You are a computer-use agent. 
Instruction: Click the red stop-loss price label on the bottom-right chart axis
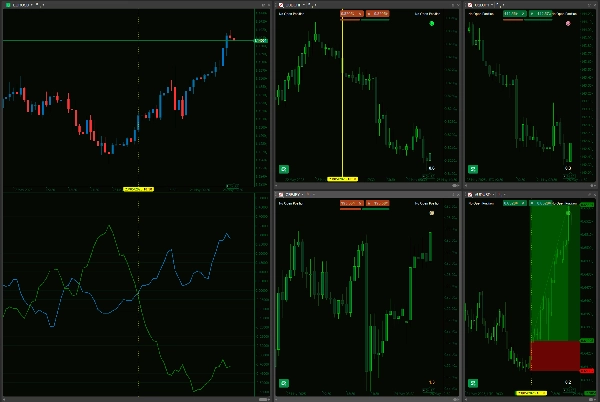pos(587,371)
